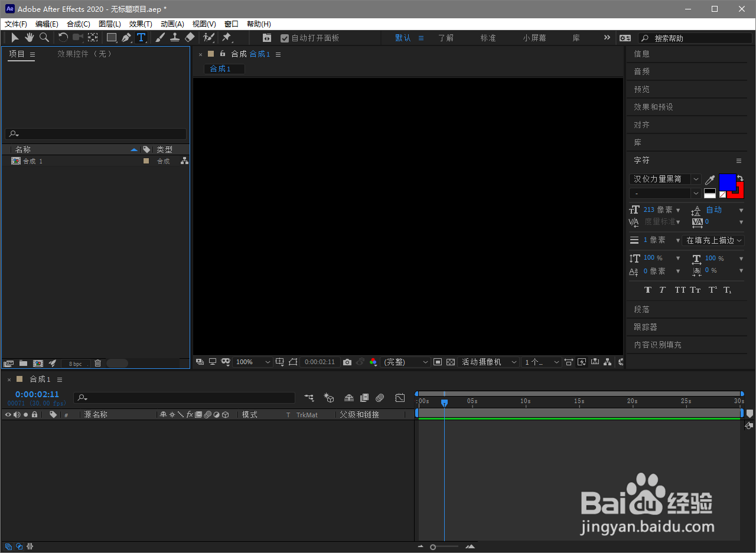Viewport: 756px width, 553px height.
Task: Open font size 213 dropdown arrow
Action: 678,210
